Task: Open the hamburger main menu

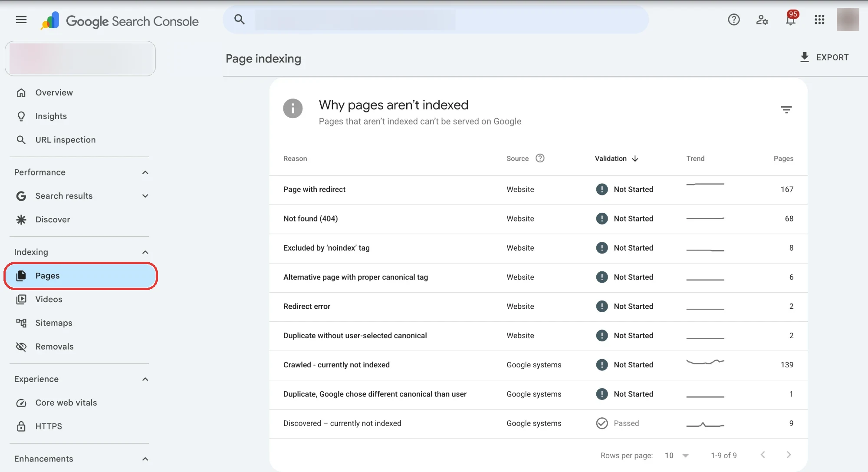Action: [x=21, y=20]
